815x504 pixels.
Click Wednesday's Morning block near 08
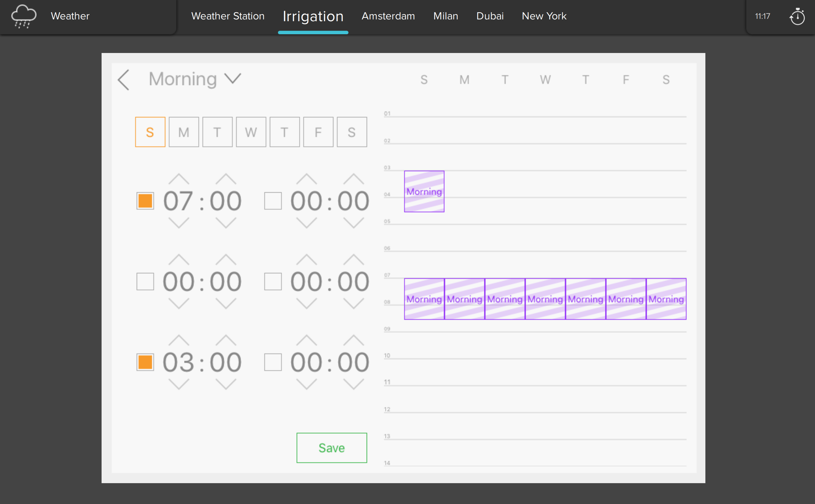pos(545,299)
